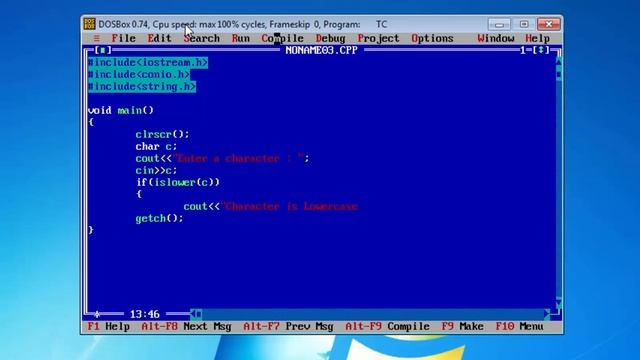Viewport: 640px width, 360px height.
Task: Click the if(islower(c)) line
Action: 178,182
